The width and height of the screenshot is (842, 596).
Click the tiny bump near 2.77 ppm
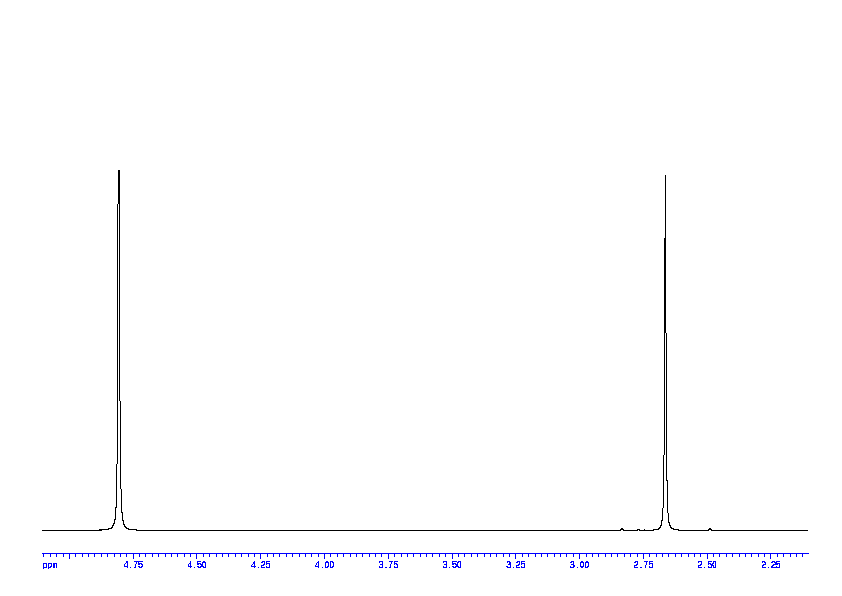coord(638,529)
